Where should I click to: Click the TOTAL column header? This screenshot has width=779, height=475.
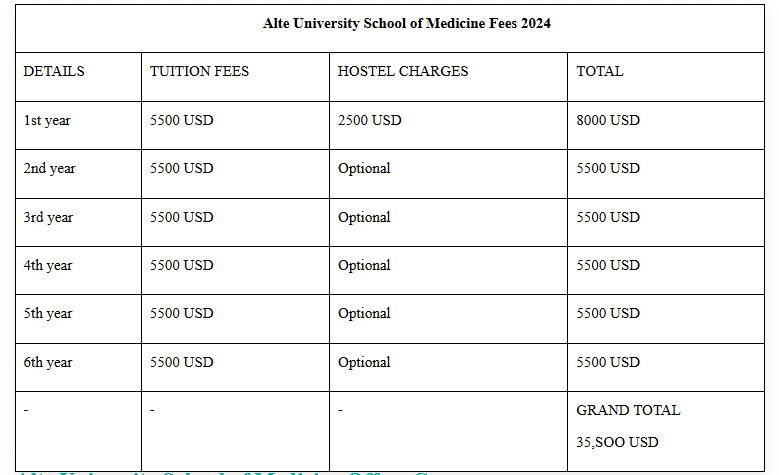point(600,72)
